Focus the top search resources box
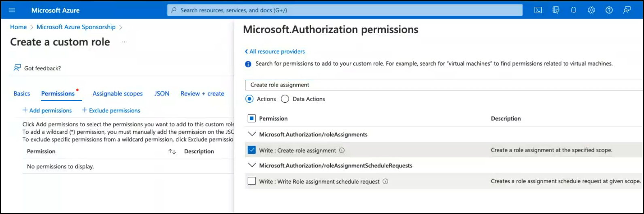The image size is (644, 214). click(345, 10)
